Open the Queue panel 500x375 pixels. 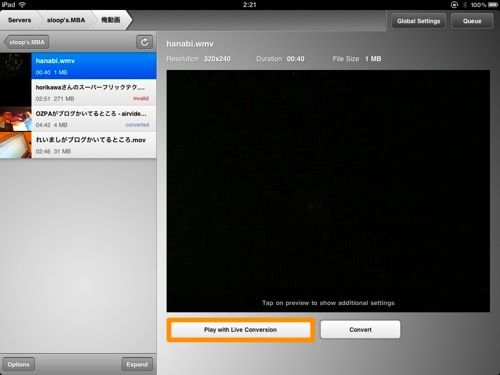[472, 21]
